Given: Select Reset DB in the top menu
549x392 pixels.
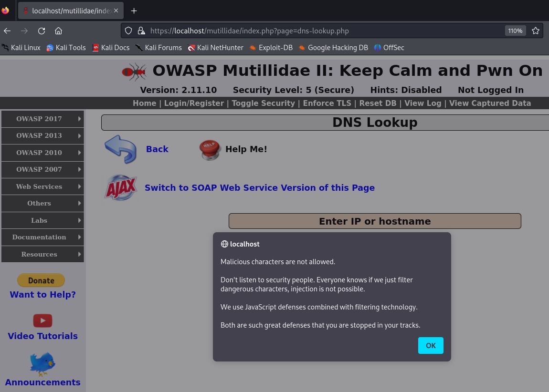Looking at the screenshot, I should pyautogui.click(x=378, y=103).
